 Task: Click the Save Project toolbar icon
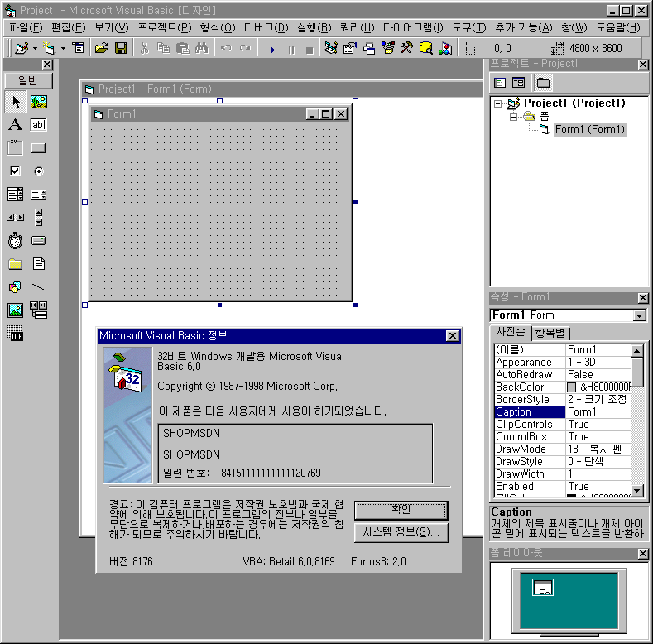121,48
